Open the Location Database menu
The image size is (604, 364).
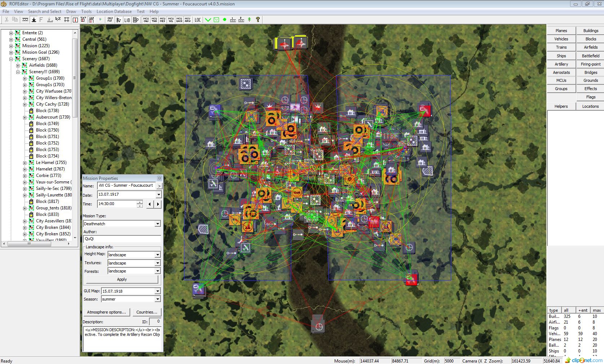(x=114, y=12)
